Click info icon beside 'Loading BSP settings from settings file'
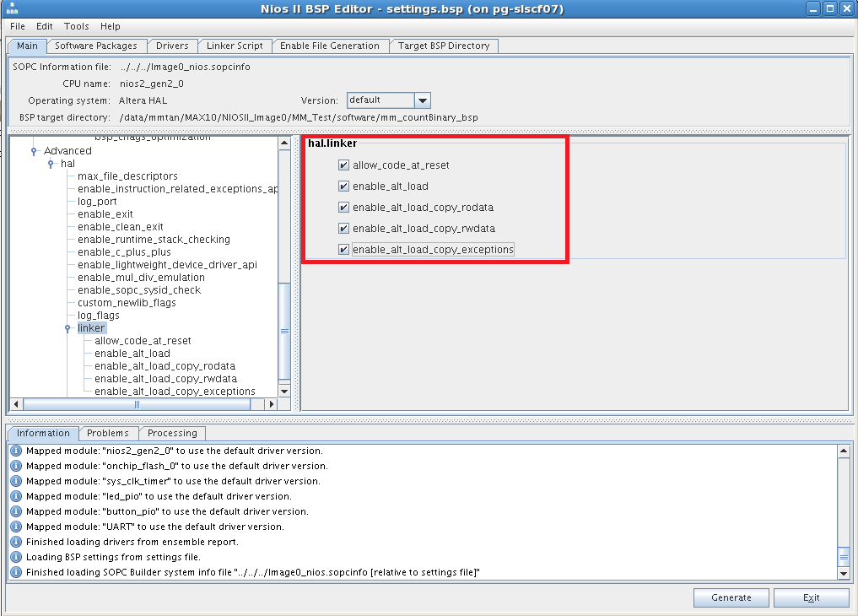This screenshot has width=858, height=616. [x=16, y=557]
